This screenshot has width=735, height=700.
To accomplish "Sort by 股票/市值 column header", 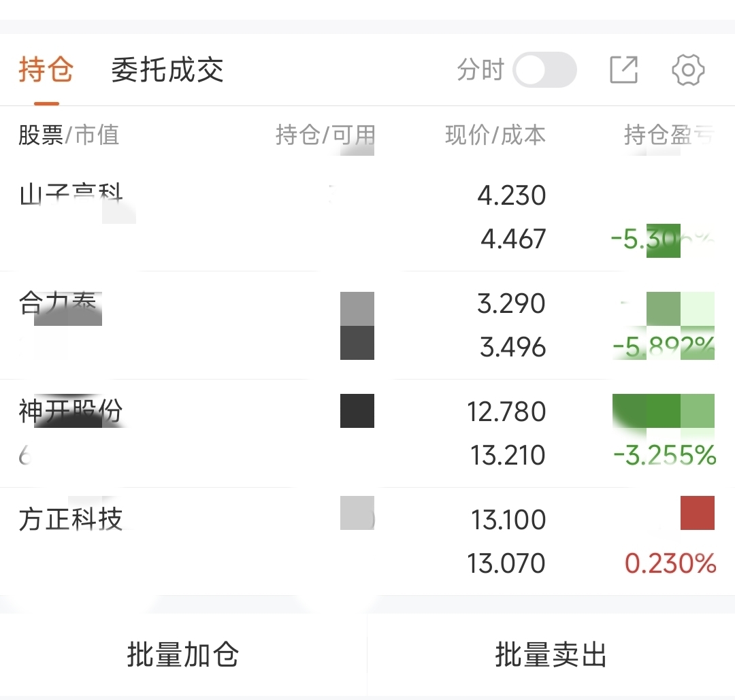I will tap(69, 135).
